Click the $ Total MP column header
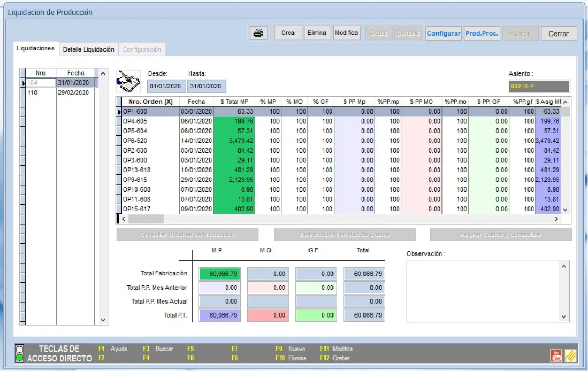Screen dimensions: 588x371 (234, 102)
